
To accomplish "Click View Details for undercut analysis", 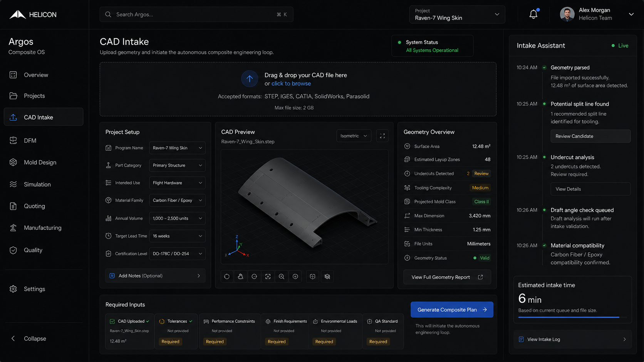I will coord(590,189).
